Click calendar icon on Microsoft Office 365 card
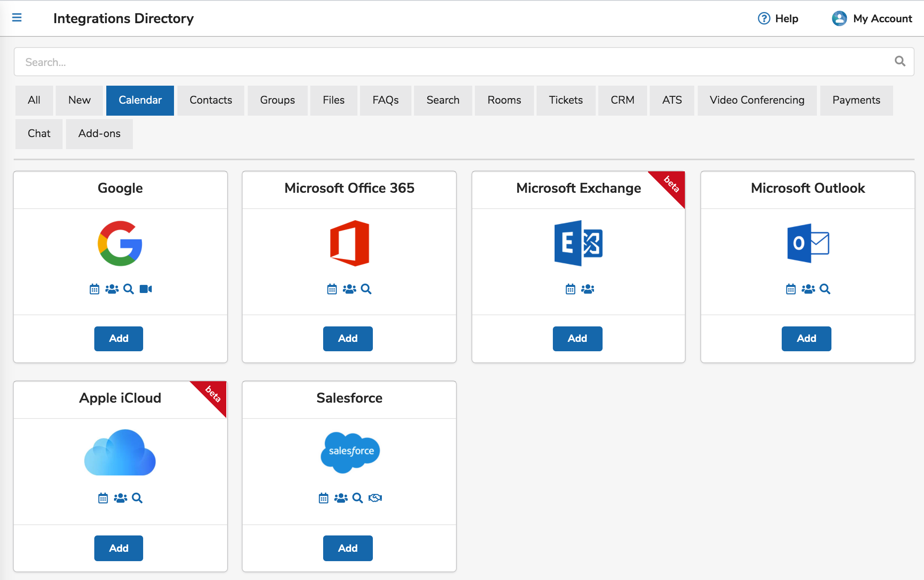This screenshot has width=924, height=580. [332, 289]
